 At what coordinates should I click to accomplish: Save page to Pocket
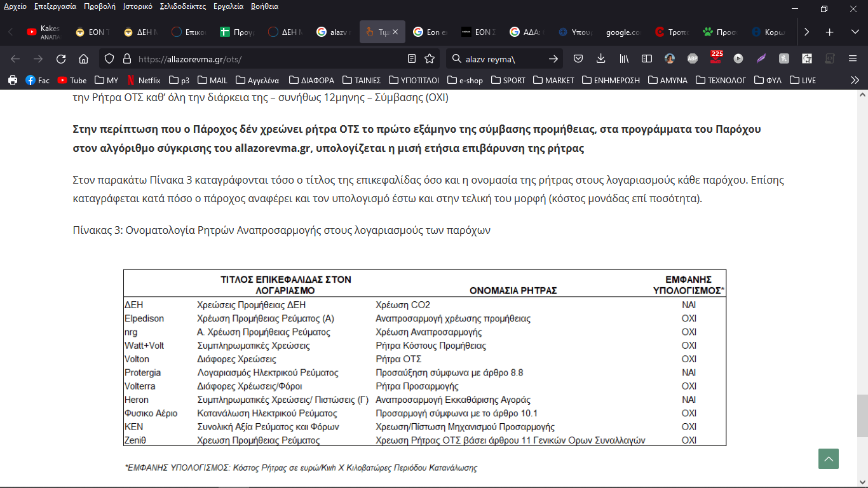[x=578, y=58]
